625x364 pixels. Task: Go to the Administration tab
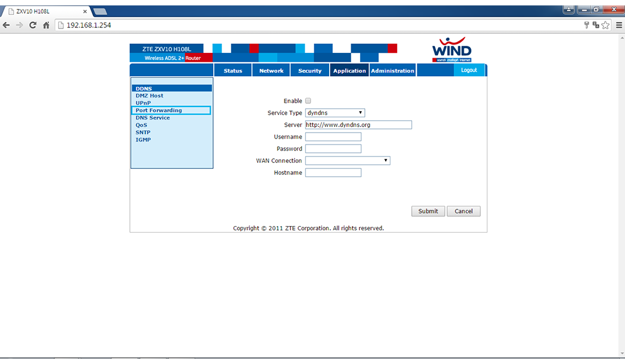[x=392, y=71]
